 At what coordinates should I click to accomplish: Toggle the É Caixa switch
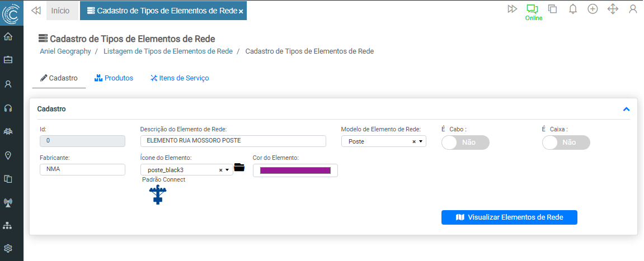(566, 143)
